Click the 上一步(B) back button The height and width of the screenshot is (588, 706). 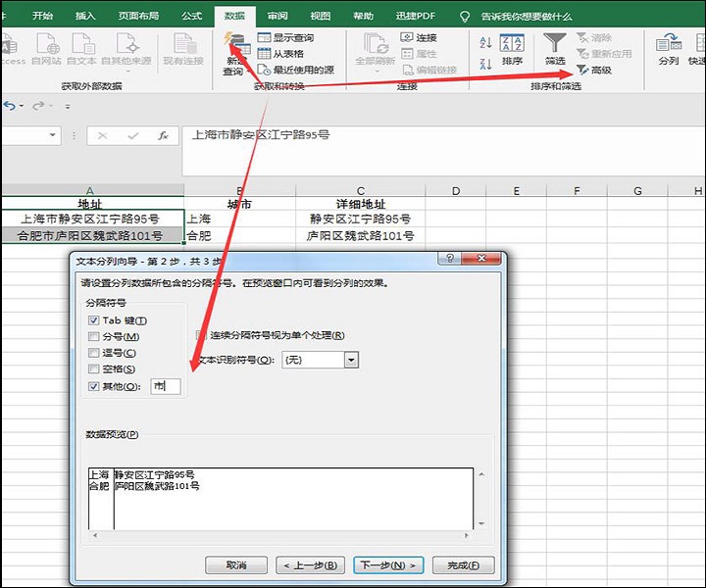click(x=310, y=565)
